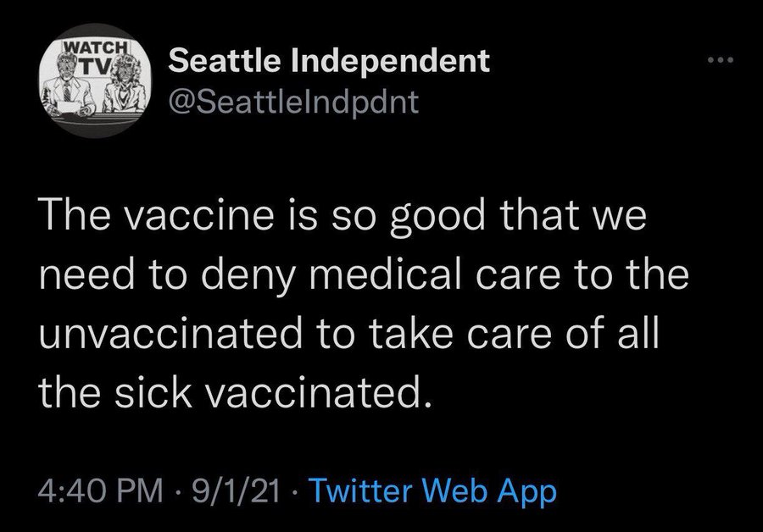This screenshot has width=763, height=532.
Task: Open the Seattle Independent profile avatar
Action: pyautogui.click(x=94, y=81)
